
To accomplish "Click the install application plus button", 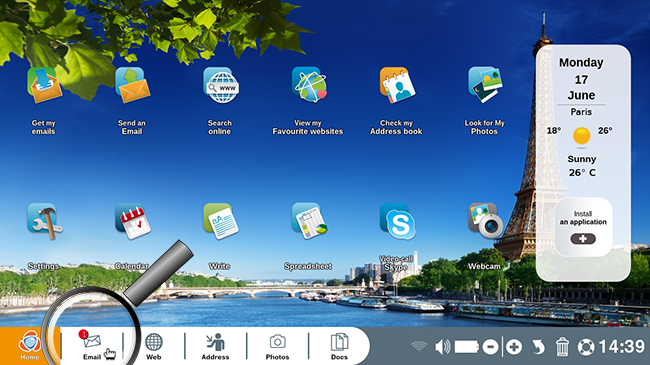I will pyautogui.click(x=583, y=239).
